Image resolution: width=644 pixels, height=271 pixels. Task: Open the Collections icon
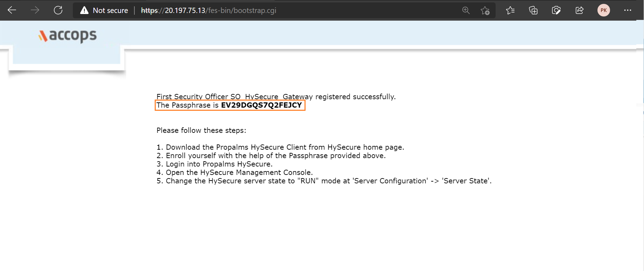coord(533,11)
